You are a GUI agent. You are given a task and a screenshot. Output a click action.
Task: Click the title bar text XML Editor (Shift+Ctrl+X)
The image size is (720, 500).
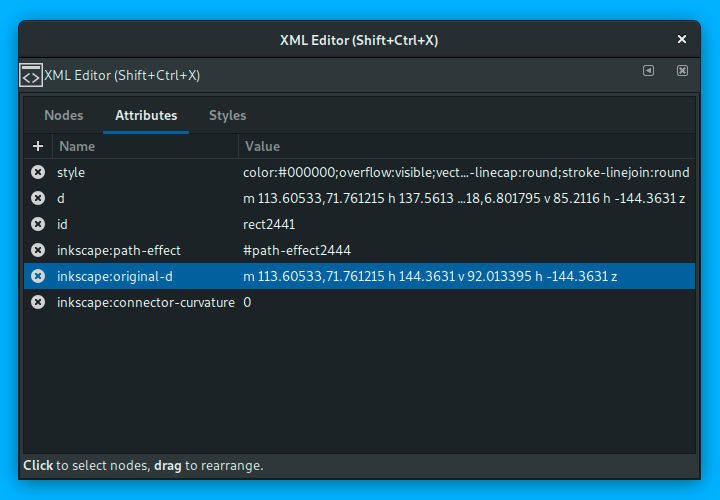[x=359, y=40]
